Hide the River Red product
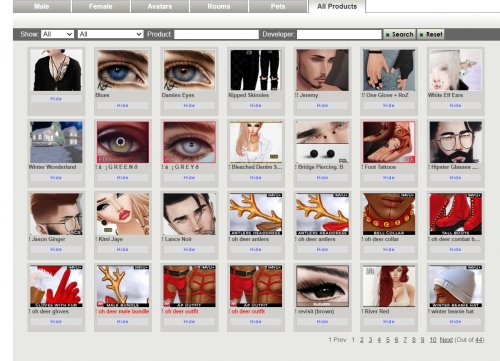The image size is (500, 361). [x=388, y=322]
